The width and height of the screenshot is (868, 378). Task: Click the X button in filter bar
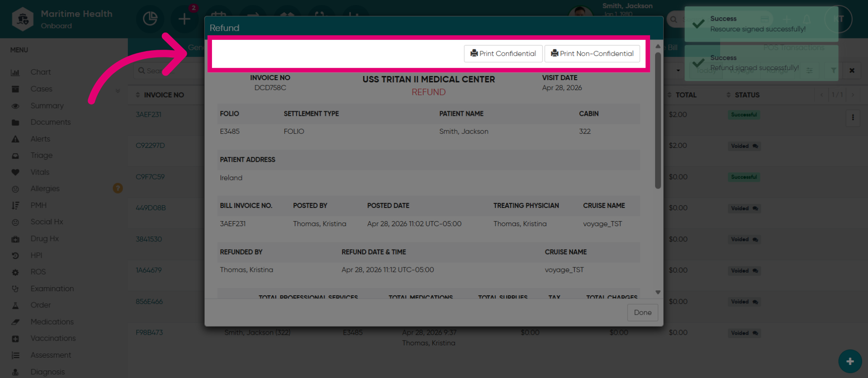852,71
